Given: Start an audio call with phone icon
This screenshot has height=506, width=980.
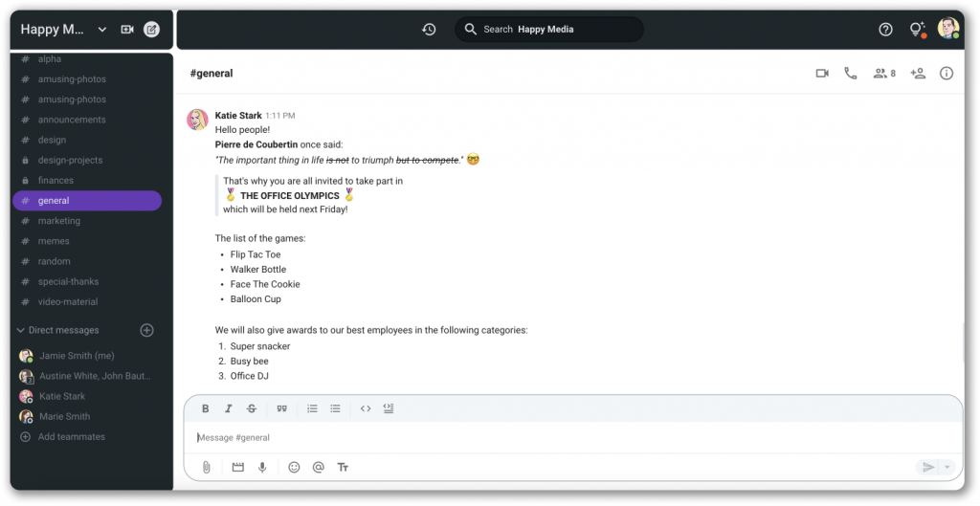Looking at the screenshot, I should click(x=851, y=74).
